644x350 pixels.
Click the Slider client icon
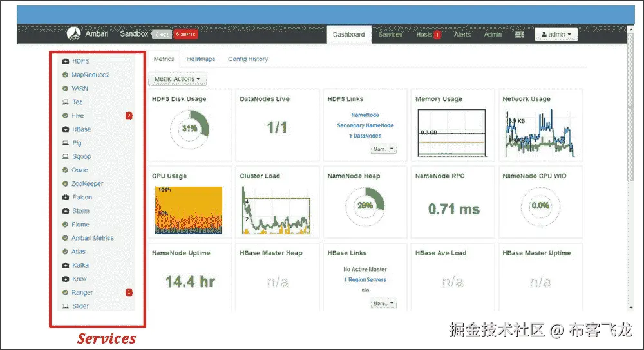pyautogui.click(x=65, y=306)
